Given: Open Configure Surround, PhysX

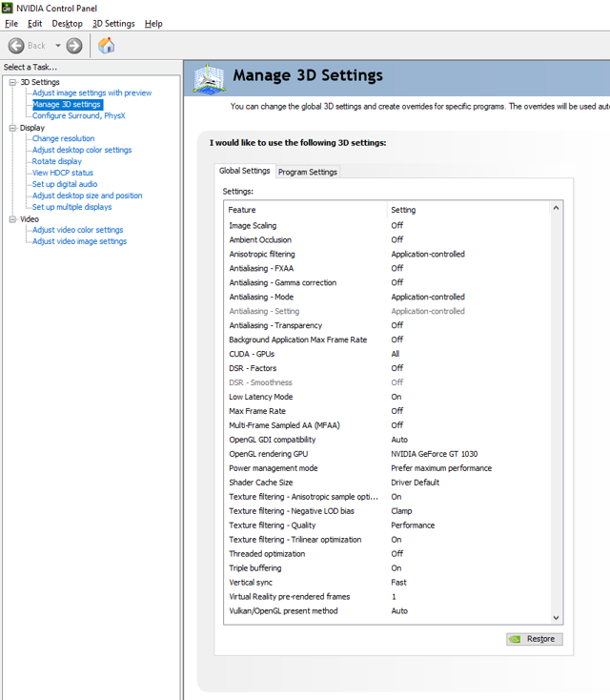Looking at the screenshot, I should point(78,115).
